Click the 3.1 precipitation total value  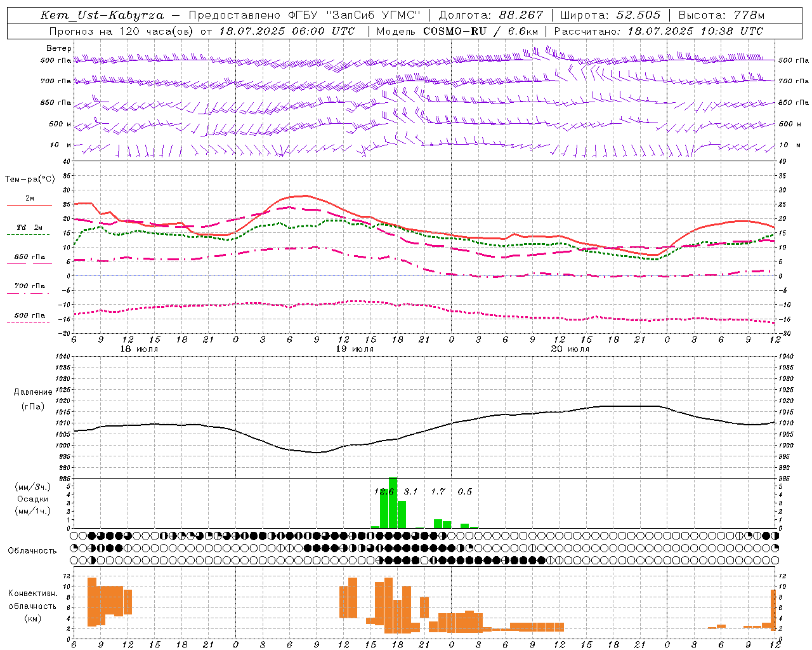coord(411,491)
